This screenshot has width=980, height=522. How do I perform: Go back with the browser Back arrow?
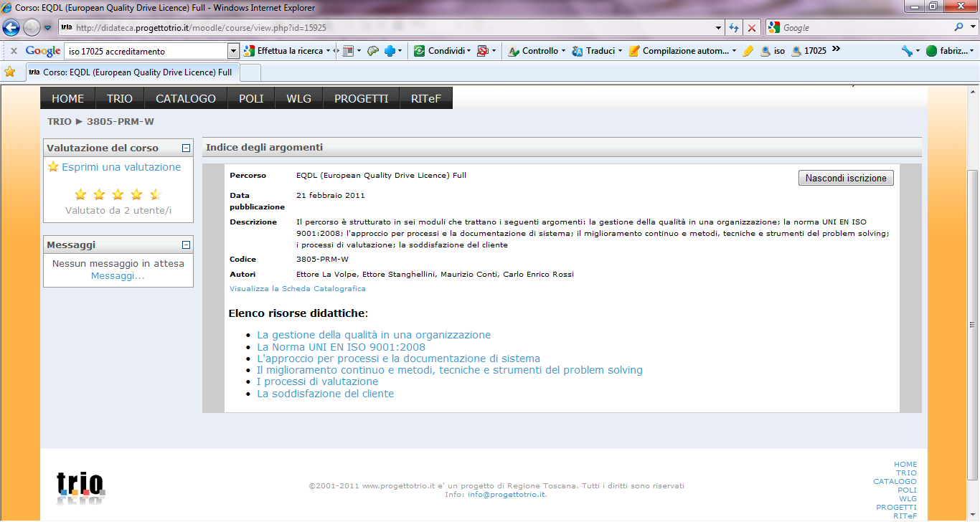click(x=11, y=27)
